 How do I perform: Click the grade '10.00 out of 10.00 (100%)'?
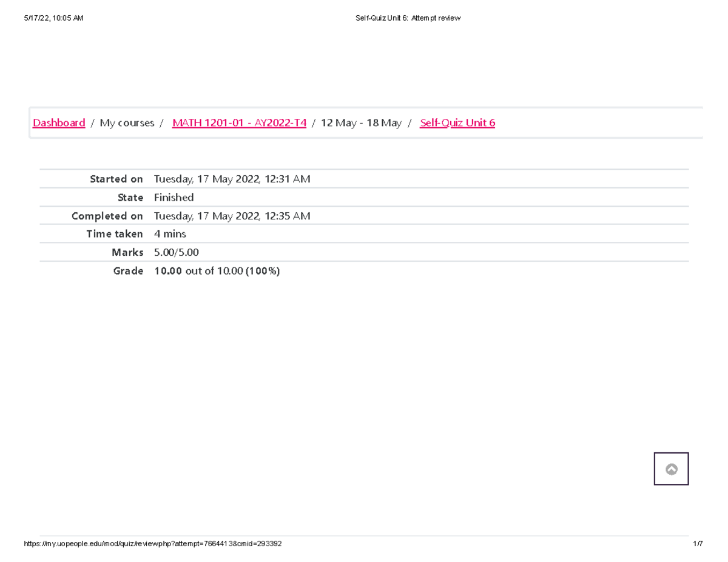(217, 271)
